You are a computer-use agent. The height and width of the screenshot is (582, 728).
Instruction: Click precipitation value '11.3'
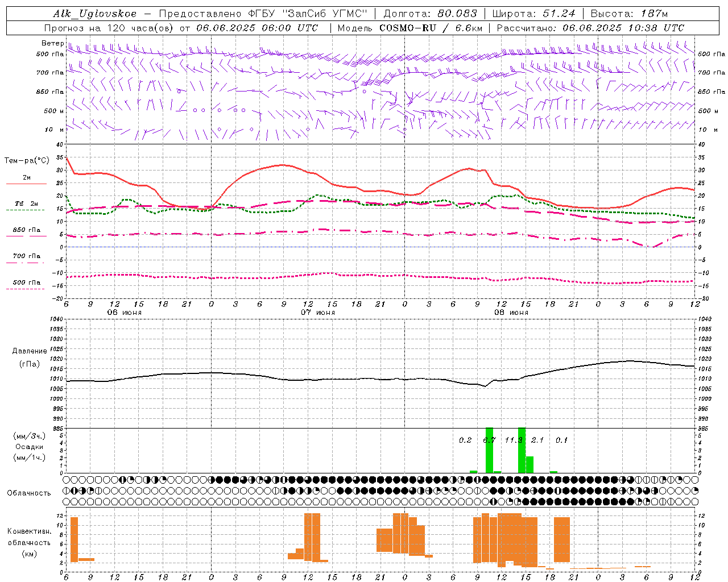coord(514,440)
